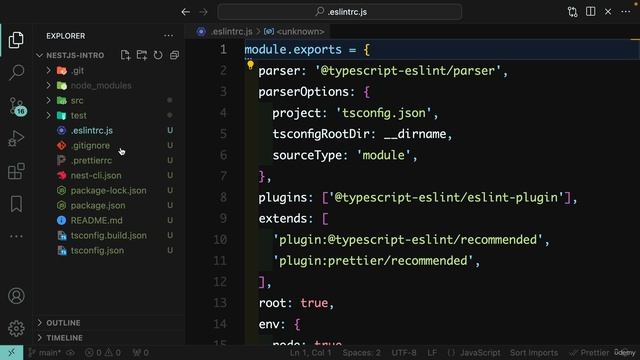Image resolution: width=640 pixels, height=360 pixels.
Task: Click New Folder icon in explorer header
Action: click(x=142, y=55)
